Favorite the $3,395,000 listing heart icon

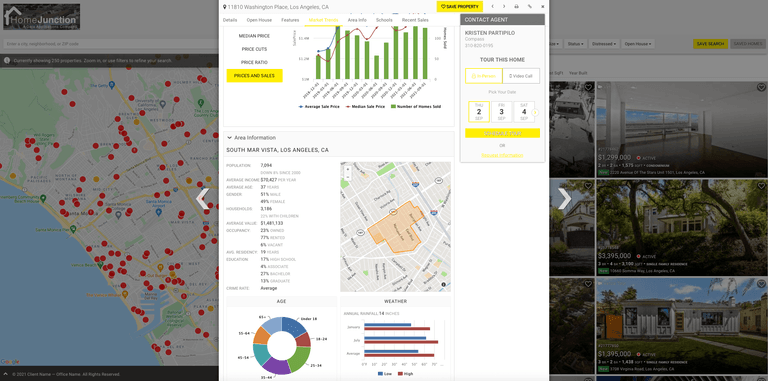pos(761,186)
